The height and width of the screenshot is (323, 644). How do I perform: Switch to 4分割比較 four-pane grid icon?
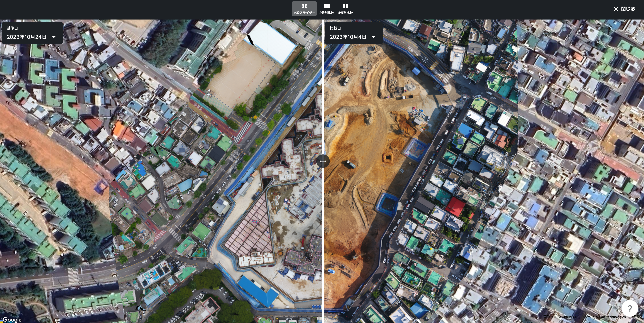pyautogui.click(x=345, y=6)
